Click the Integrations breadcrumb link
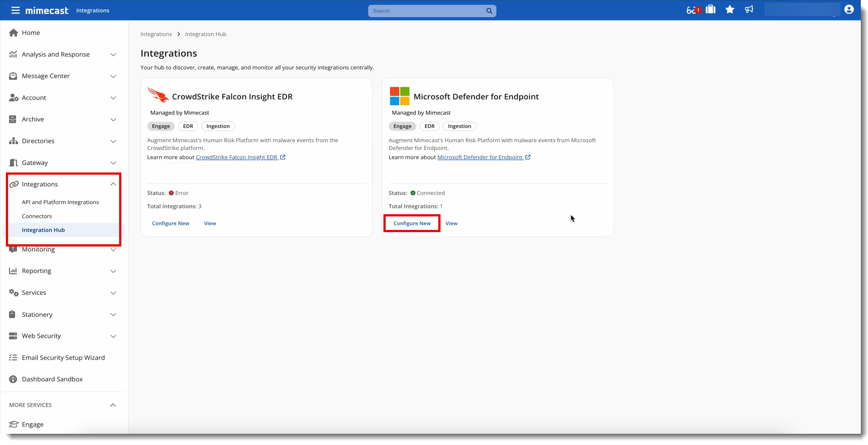 [156, 34]
